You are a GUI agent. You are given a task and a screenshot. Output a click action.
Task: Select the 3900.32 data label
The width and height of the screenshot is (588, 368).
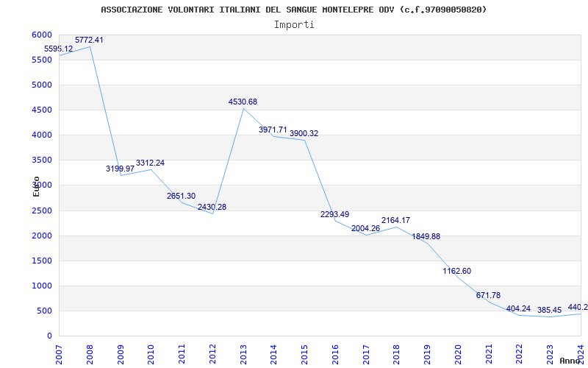click(304, 133)
